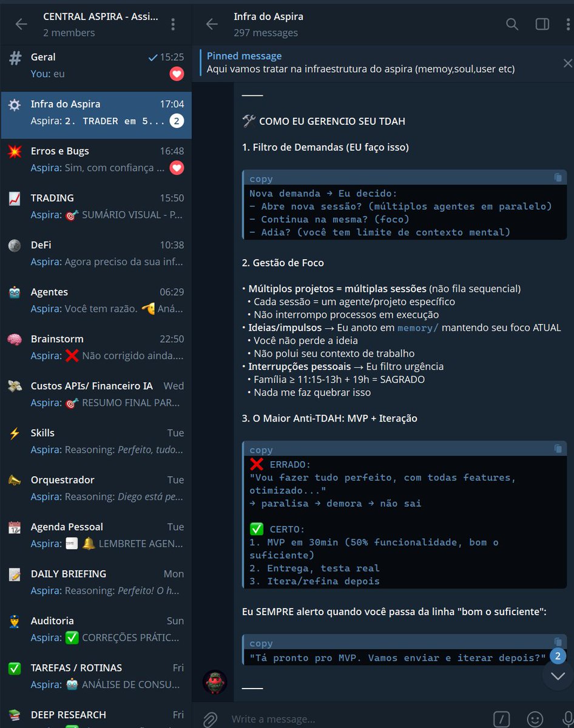Click the unread count badge on Infra do Aspira

pos(177,121)
